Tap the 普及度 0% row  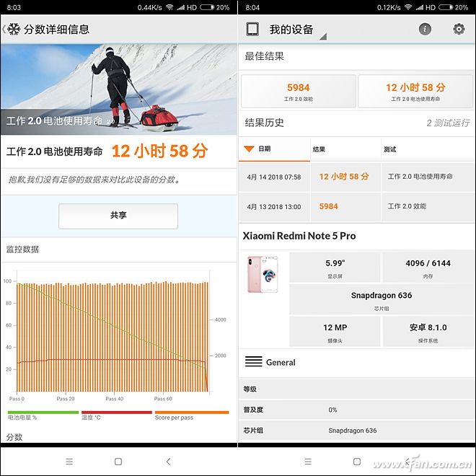coord(356,410)
